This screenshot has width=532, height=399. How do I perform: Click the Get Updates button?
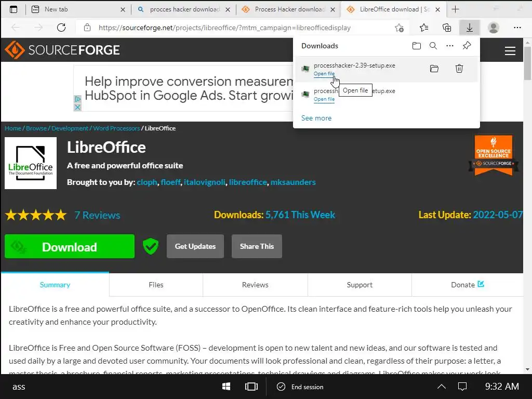pos(195,246)
